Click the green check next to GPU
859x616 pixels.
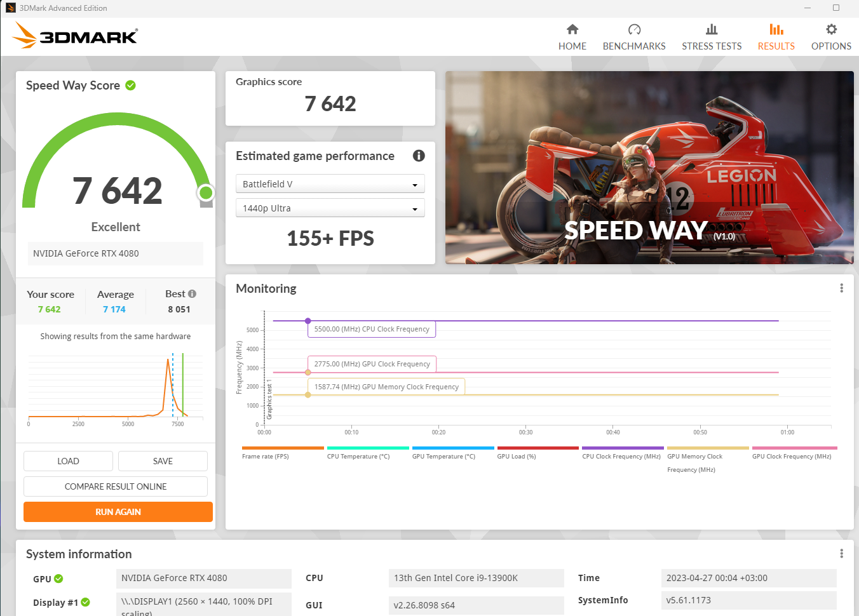[x=58, y=579]
